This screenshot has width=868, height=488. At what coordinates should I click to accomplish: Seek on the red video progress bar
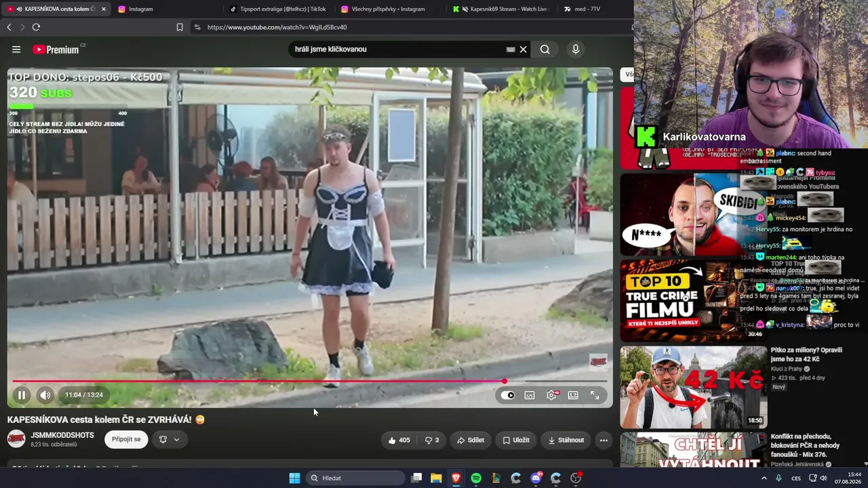click(x=309, y=382)
